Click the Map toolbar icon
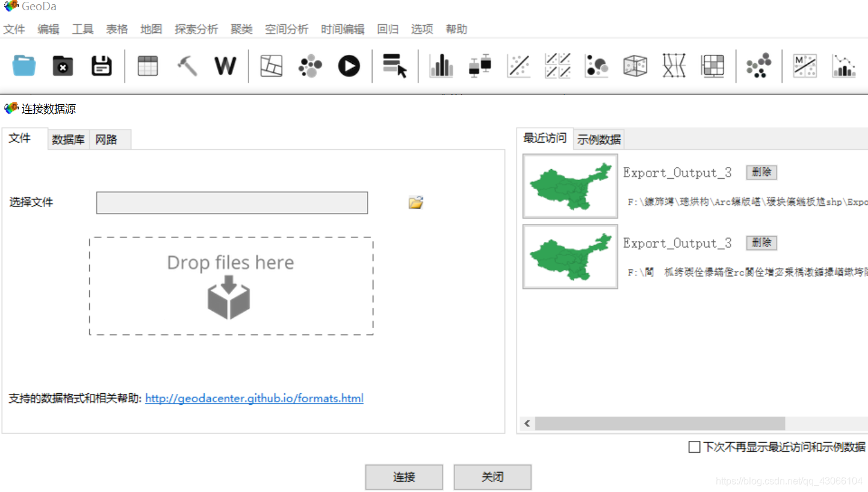 click(x=271, y=66)
